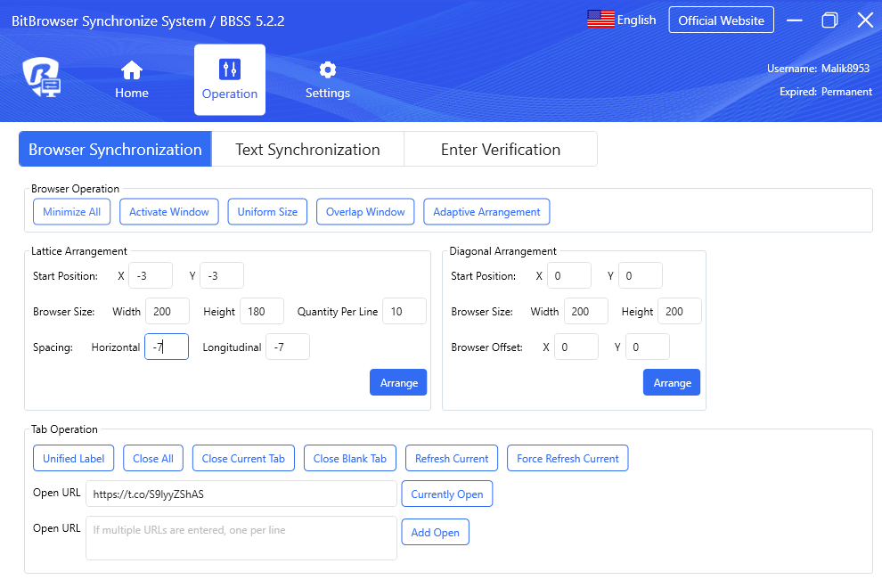
Task: Focus the Quantity Per Line field
Action: tap(404, 311)
